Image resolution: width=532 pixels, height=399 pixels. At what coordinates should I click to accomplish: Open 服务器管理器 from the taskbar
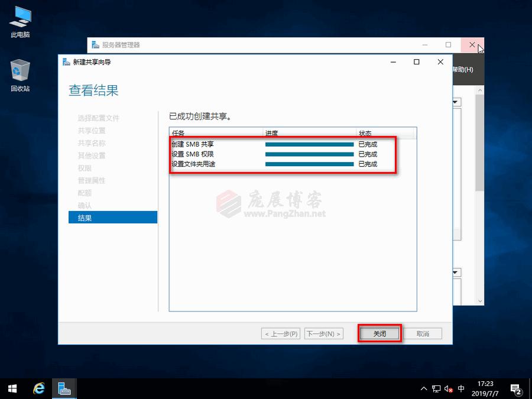coord(64,389)
